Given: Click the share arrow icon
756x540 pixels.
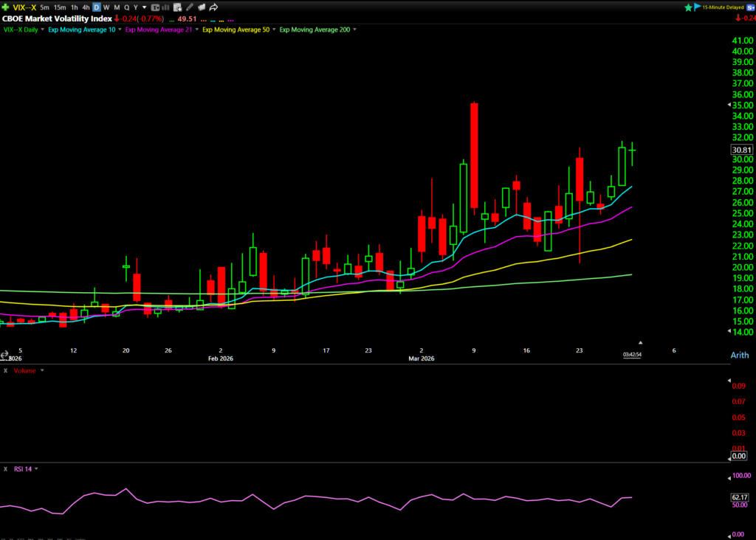Looking at the screenshot, I should coord(213,7).
